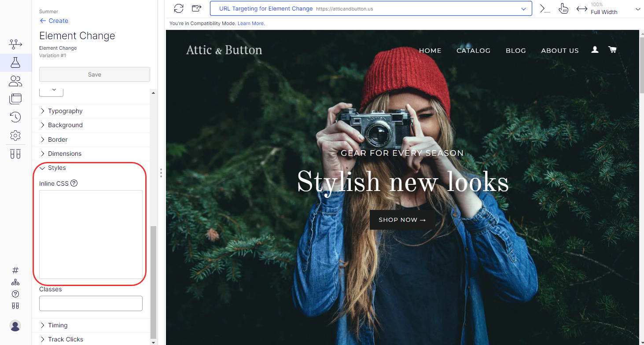
Task: Click the Save button
Action: coord(95,74)
